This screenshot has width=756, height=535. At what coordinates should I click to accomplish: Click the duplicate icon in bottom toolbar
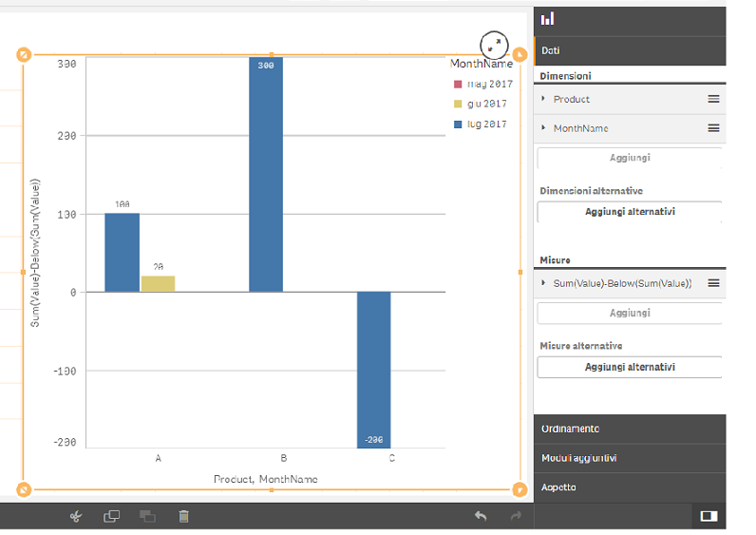[x=111, y=517]
